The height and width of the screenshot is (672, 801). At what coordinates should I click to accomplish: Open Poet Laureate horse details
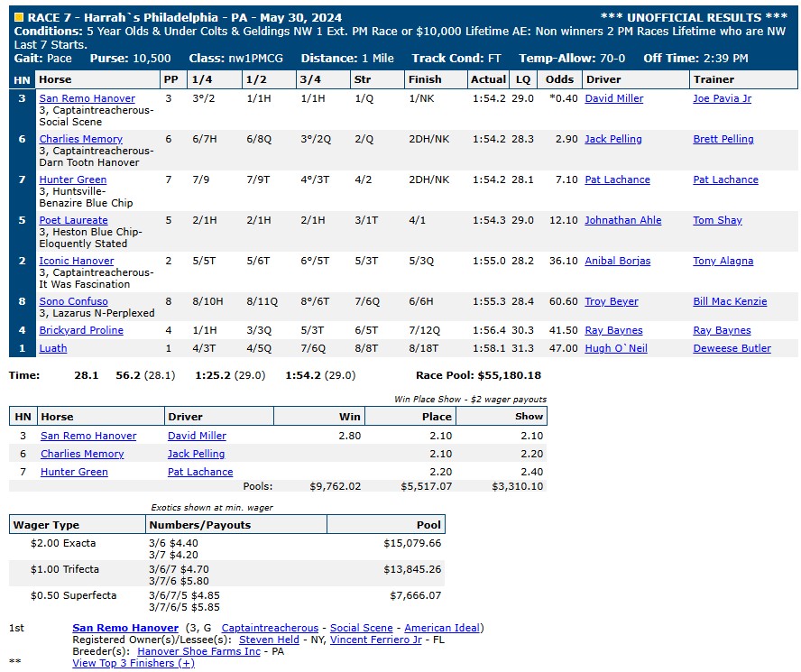coord(74,220)
